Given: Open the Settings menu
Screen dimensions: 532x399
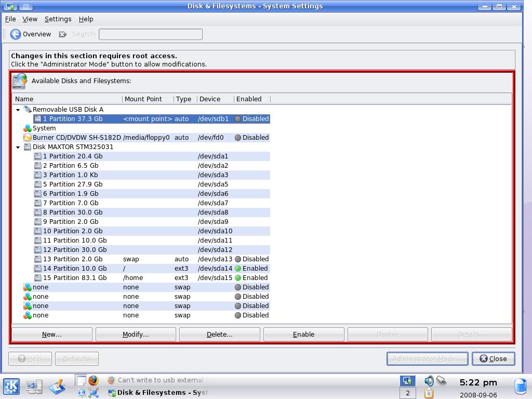Looking at the screenshot, I should click(58, 19).
